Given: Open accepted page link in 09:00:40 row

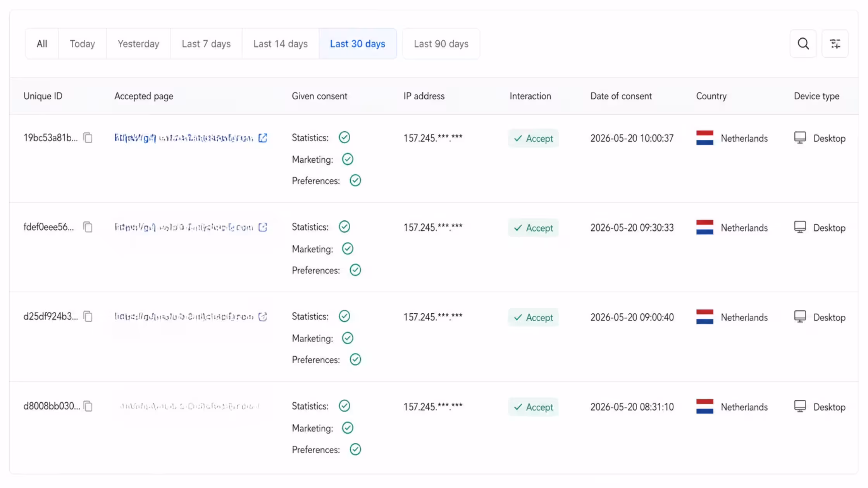Looking at the screenshot, I should coord(184,317).
